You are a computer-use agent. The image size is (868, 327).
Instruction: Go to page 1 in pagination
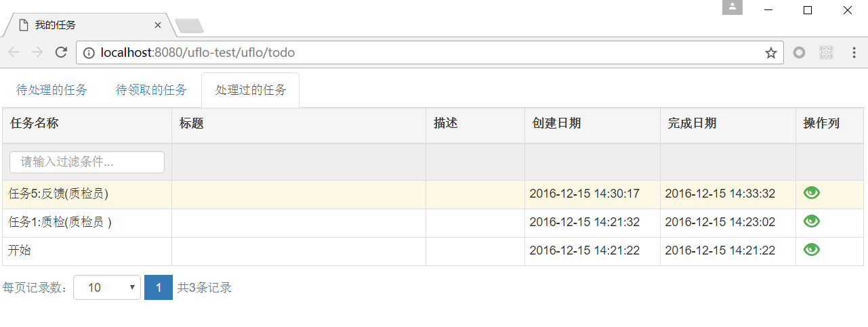pyautogui.click(x=159, y=288)
